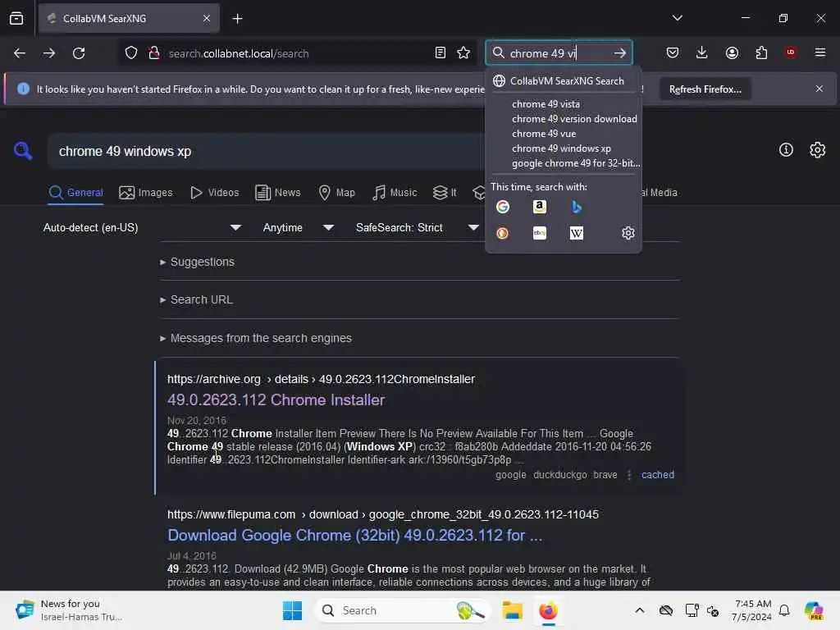Bookmark this page with star icon
The width and height of the screenshot is (840, 630).
pyautogui.click(x=463, y=53)
